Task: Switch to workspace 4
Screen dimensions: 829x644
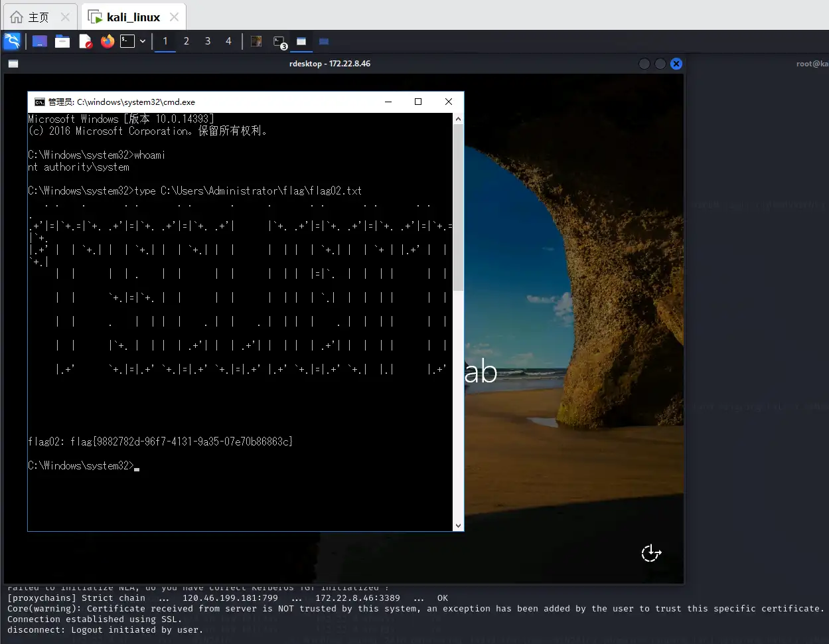Action: tap(228, 41)
